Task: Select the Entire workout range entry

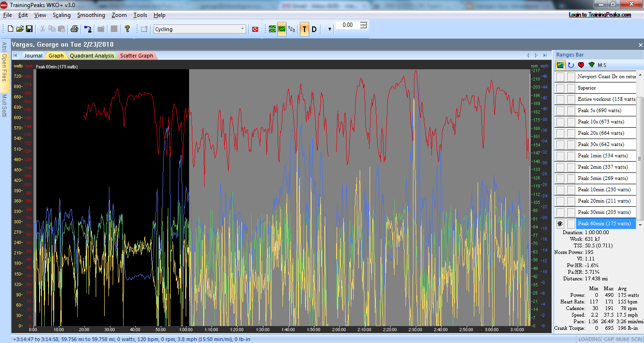Action: click(x=606, y=99)
